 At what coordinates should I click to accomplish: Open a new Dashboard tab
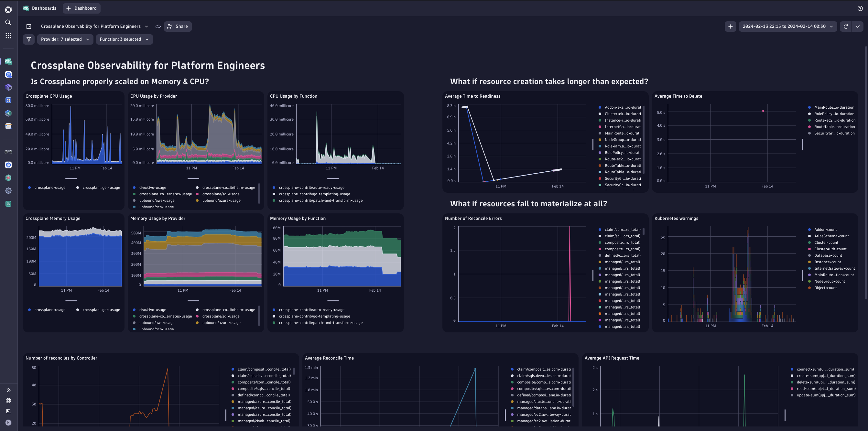click(x=81, y=8)
